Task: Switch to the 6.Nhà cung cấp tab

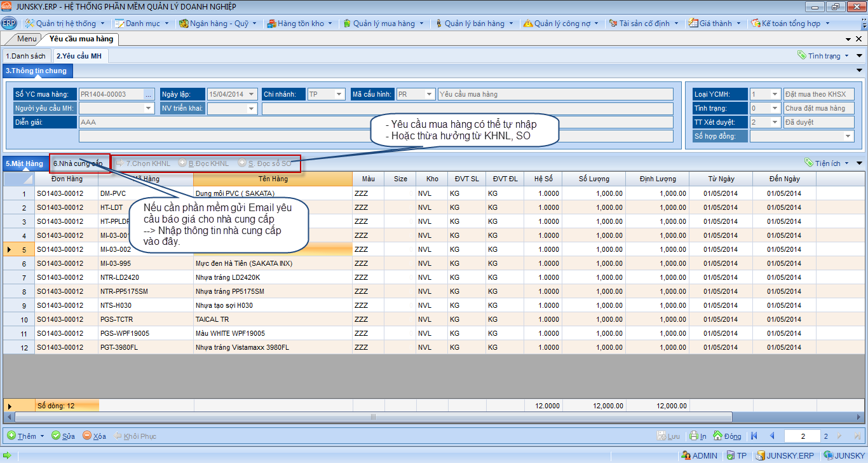Action: pos(78,163)
